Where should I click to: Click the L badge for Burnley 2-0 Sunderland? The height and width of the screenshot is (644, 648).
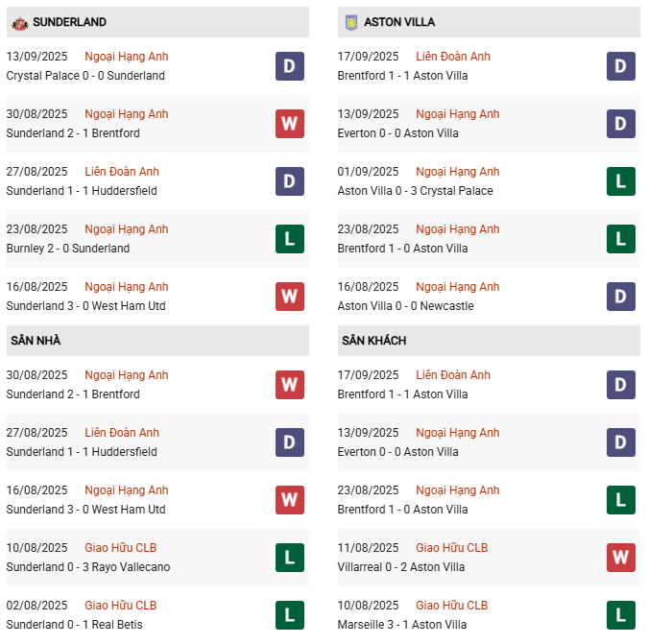(290, 239)
